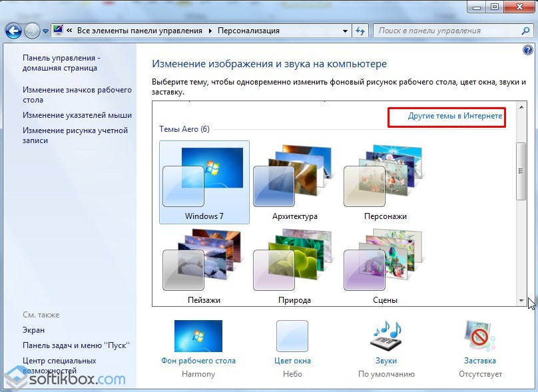The width and height of the screenshot is (538, 392).
Task: Click the blue Help question mark icon
Action: (528, 50)
